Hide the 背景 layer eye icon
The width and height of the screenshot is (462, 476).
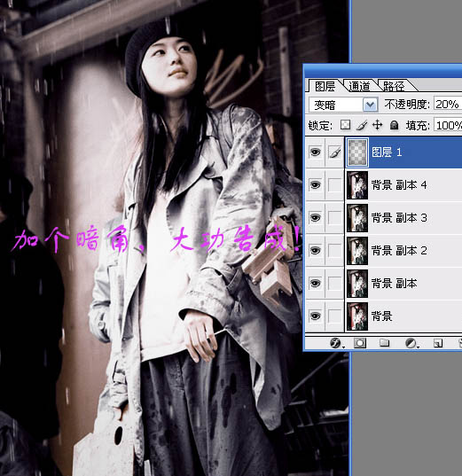[315, 316]
